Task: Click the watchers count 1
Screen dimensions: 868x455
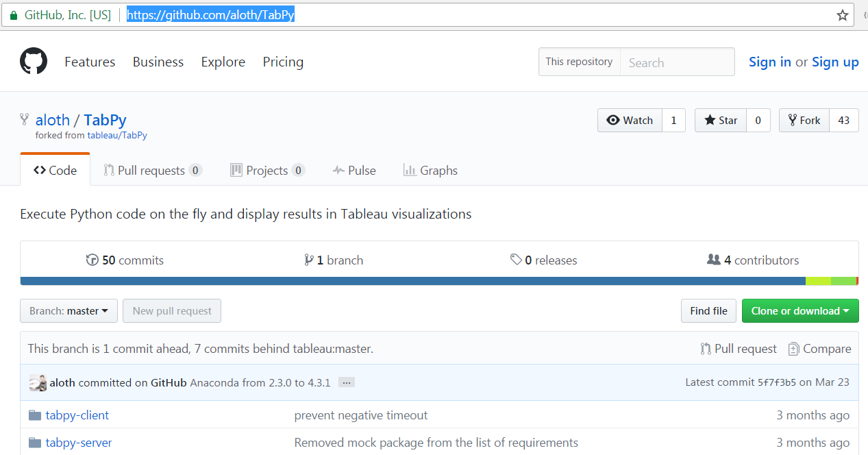Action: (673, 120)
